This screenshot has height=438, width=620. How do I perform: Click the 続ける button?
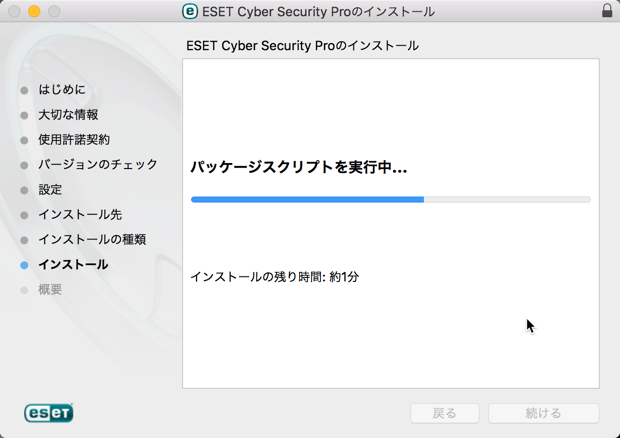(x=544, y=413)
